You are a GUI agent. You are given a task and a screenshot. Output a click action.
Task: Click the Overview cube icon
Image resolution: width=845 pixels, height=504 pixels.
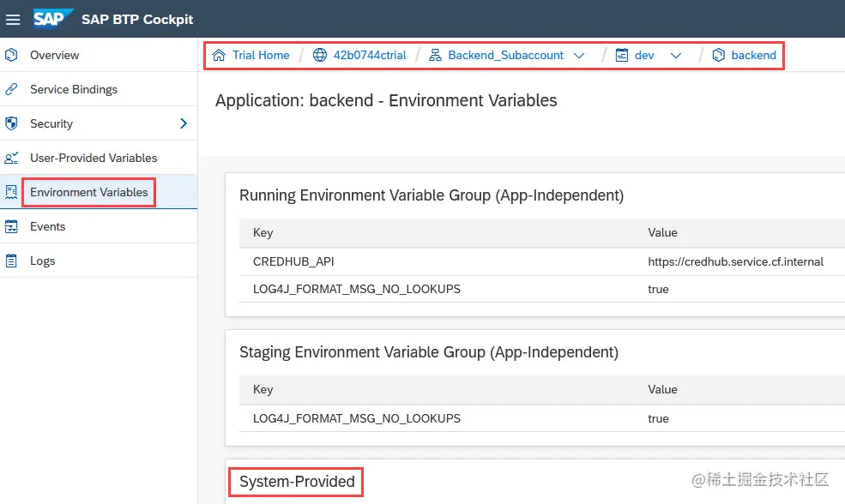coord(11,55)
